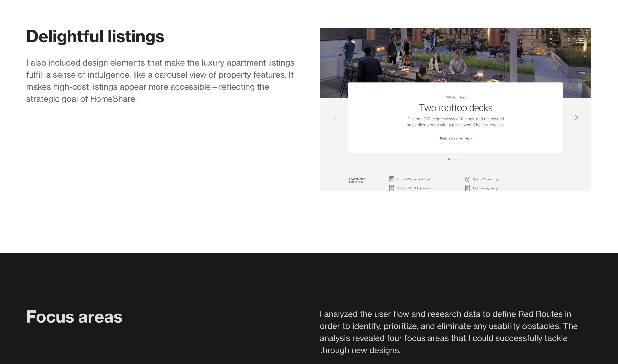The height and width of the screenshot is (364, 618).
Task: Click the Gas Cooking Ranges label
Action: [486, 188]
